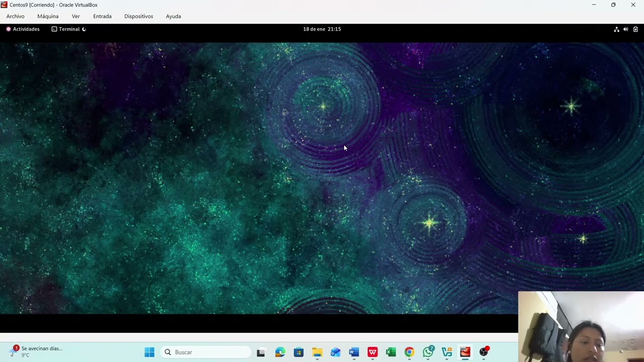Screen dimensions: 644x362
Task: Open the Terminal app menu in top bar
Action: (69, 29)
